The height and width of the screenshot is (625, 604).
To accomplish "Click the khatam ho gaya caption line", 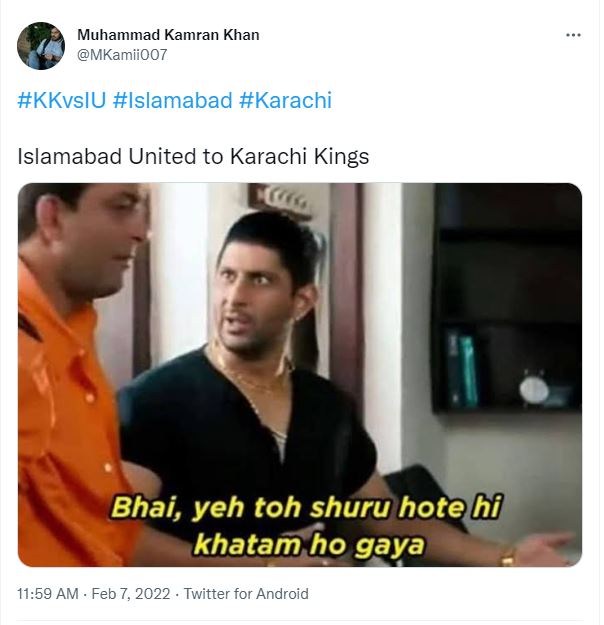I will point(308,545).
